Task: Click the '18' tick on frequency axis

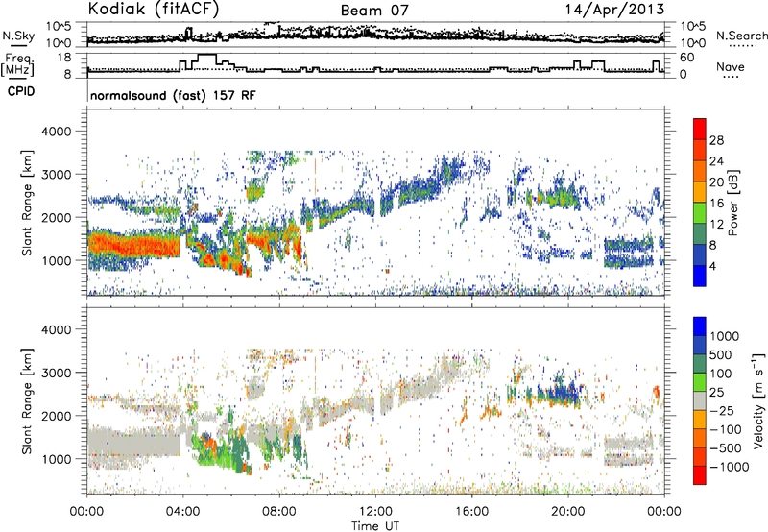Action: point(63,57)
